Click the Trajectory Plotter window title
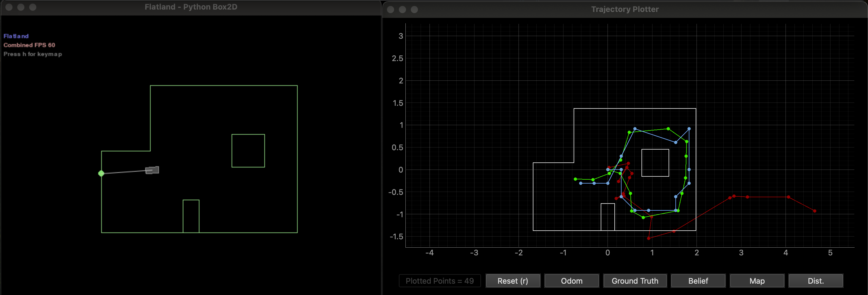 [x=625, y=9]
